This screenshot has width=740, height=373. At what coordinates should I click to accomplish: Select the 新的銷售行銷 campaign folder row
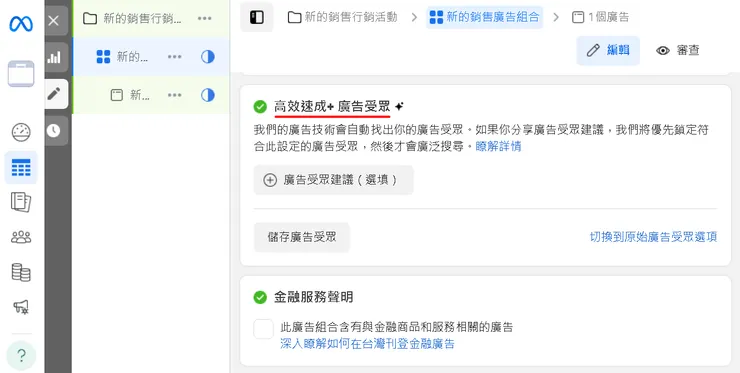pyautogui.click(x=151, y=18)
